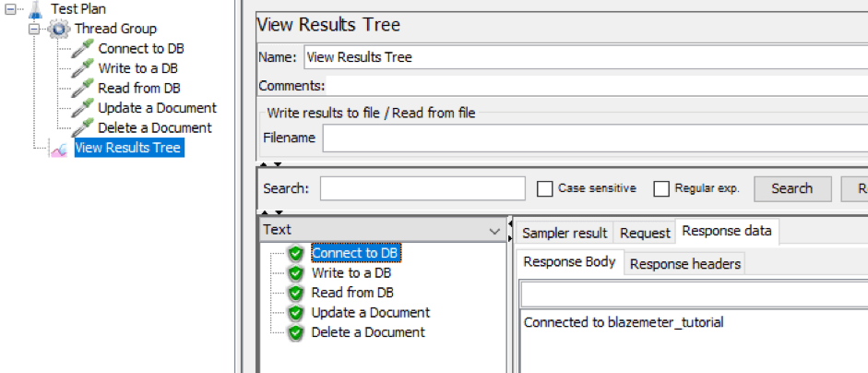868x373 pixels.
Task: Click the Search button
Action: click(792, 188)
